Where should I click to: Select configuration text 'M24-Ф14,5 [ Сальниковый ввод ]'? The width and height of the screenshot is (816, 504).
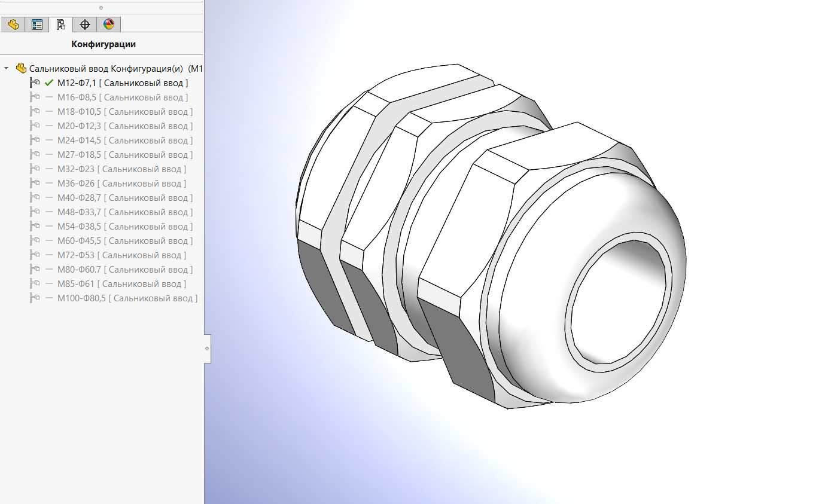point(125,140)
